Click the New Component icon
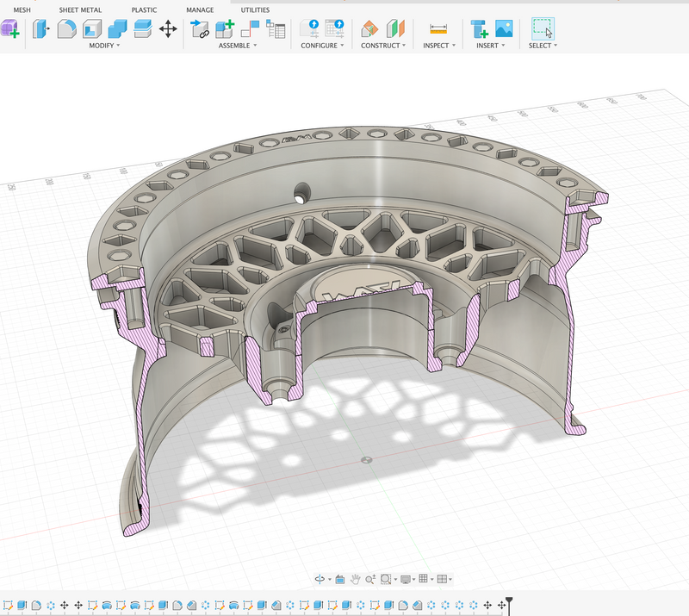Screen dimensions: 689x616 (x=225, y=29)
